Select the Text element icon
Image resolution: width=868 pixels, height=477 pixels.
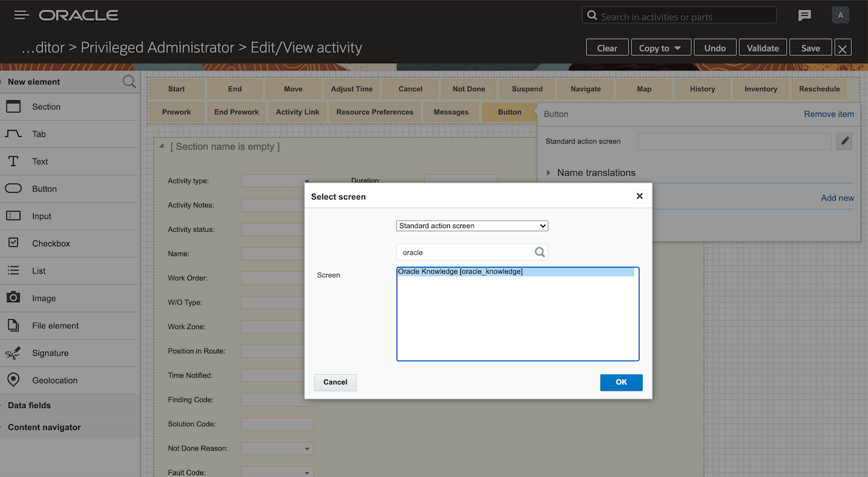click(13, 161)
